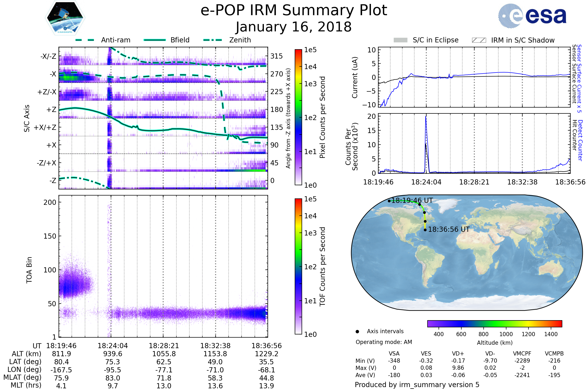Click the +X/+Z axis label

click(x=45, y=127)
